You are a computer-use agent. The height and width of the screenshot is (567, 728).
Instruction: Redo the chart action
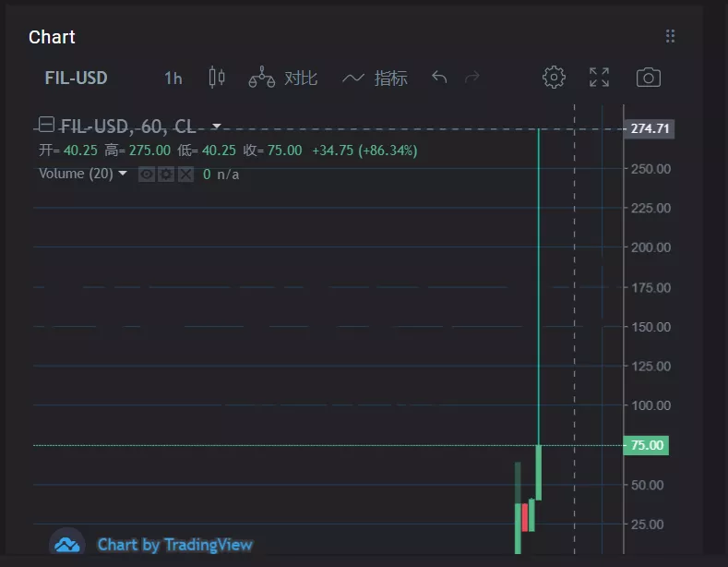(472, 77)
